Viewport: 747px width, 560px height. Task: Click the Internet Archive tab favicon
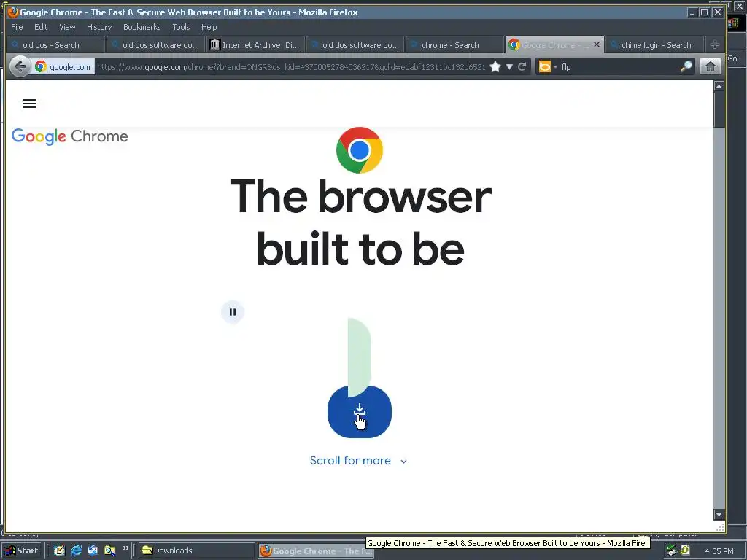click(x=215, y=44)
